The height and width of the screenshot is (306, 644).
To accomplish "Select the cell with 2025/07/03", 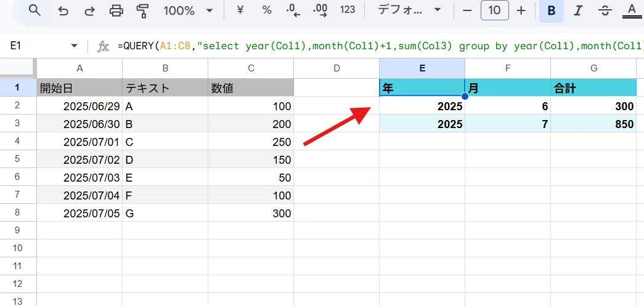I will pos(79,177).
